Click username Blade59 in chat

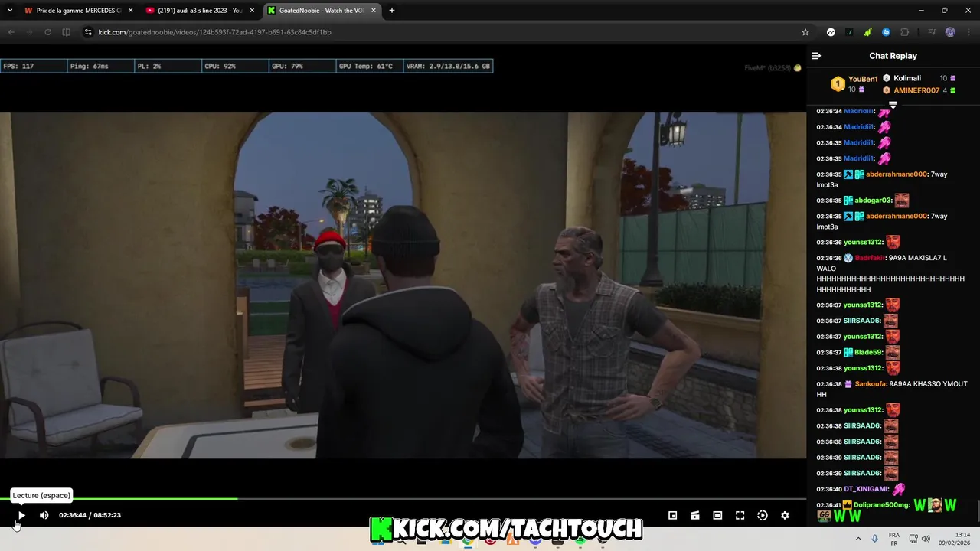(x=868, y=353)
